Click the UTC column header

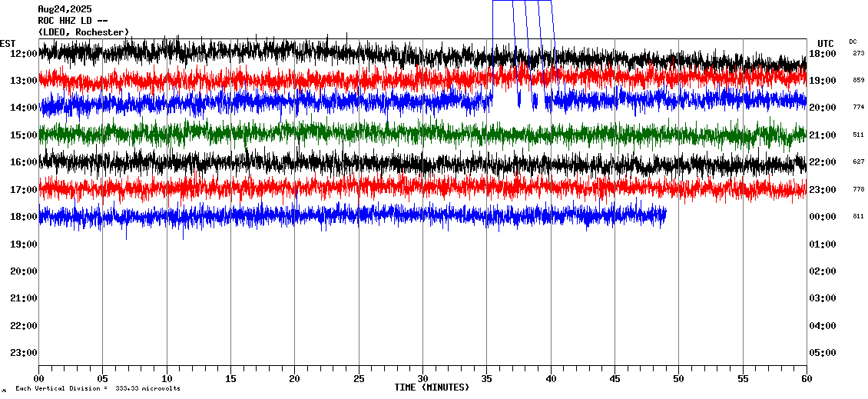[x=826, y=43]
